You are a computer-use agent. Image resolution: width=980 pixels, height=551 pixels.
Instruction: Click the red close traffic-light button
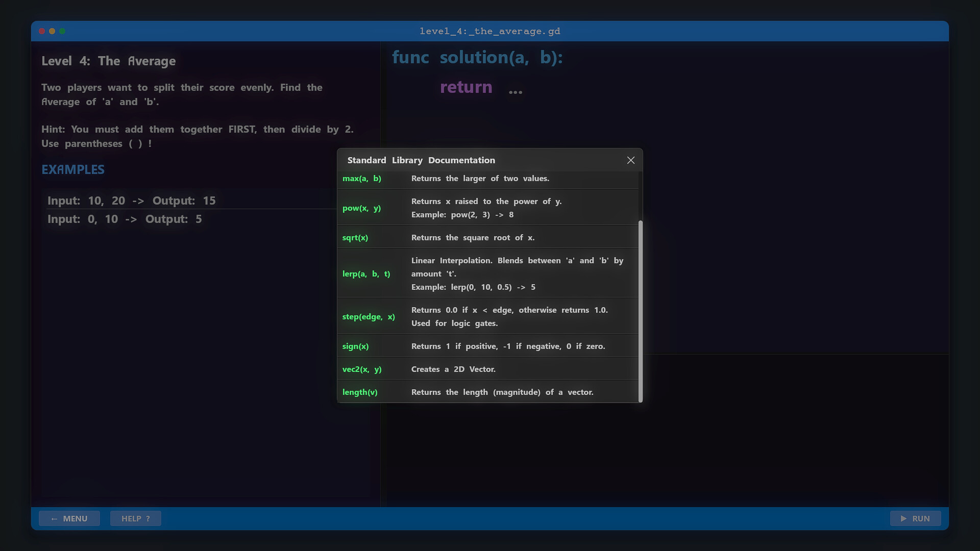[41, 31]
